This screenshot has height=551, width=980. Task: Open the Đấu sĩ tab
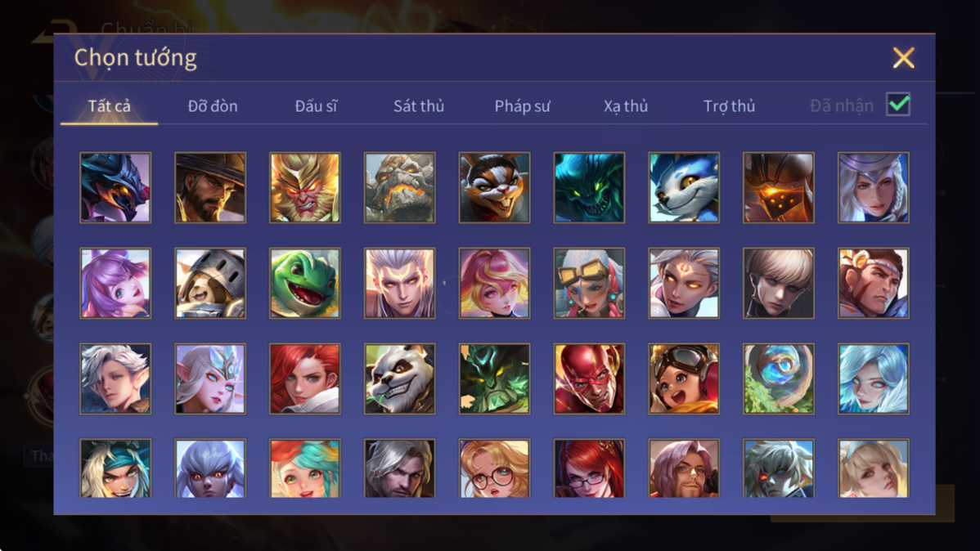pyautogui.click(x=317, y=106)
